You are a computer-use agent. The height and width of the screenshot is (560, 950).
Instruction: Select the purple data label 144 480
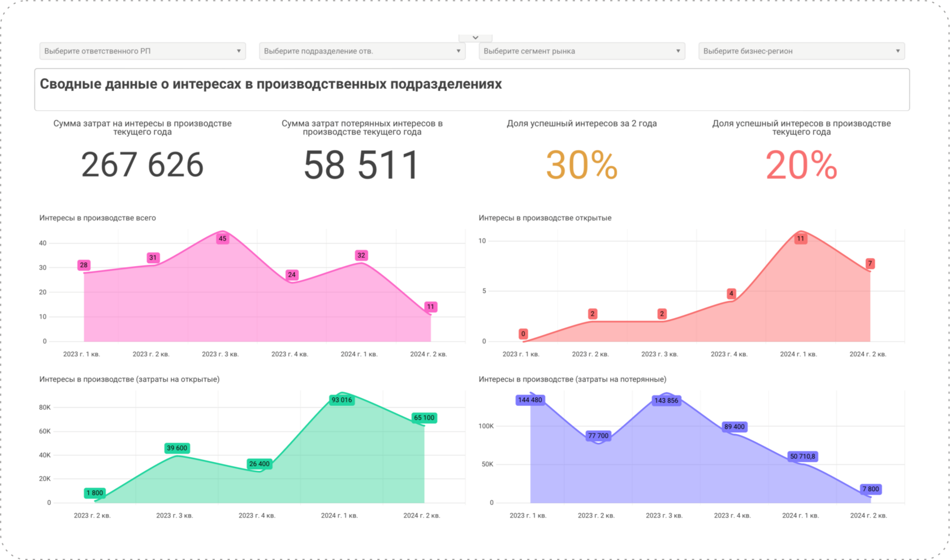(x=530, y=400)
